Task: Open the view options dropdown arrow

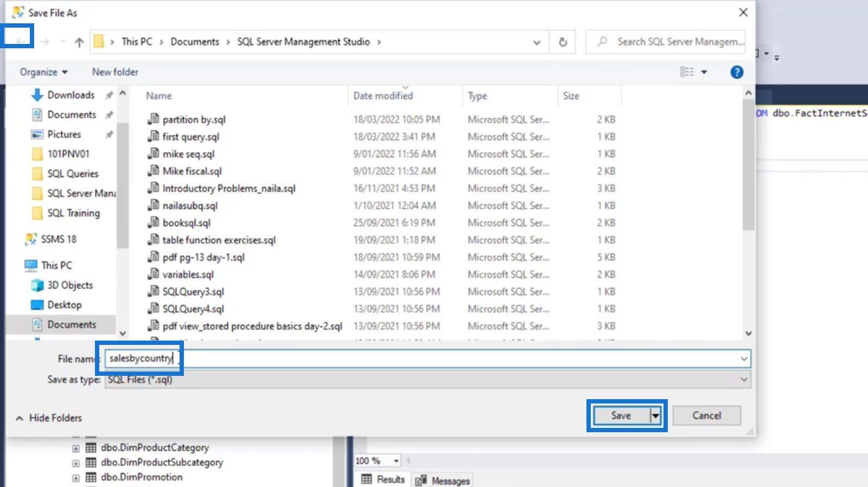Action: pos(704,72)
